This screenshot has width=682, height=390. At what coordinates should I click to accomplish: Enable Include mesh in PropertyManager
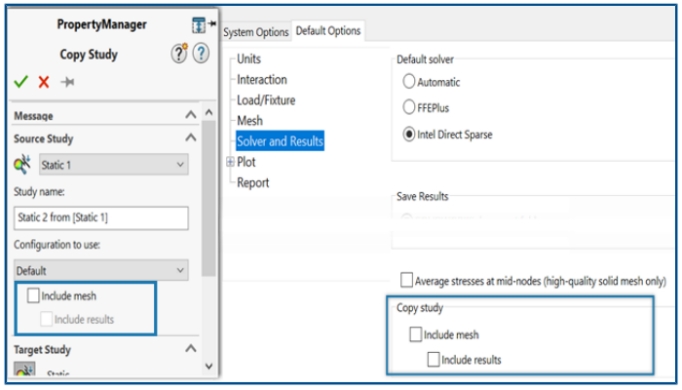[33, 296]
